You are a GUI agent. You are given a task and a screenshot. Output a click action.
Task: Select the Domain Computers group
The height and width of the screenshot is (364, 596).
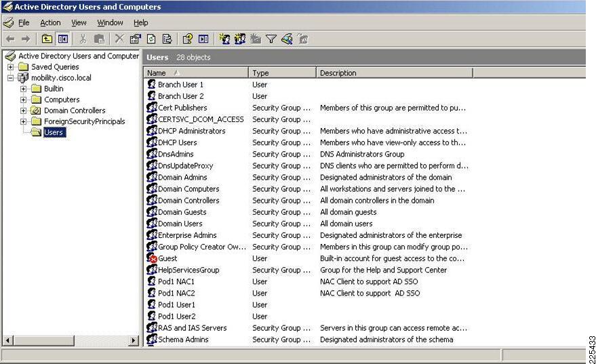188,189
